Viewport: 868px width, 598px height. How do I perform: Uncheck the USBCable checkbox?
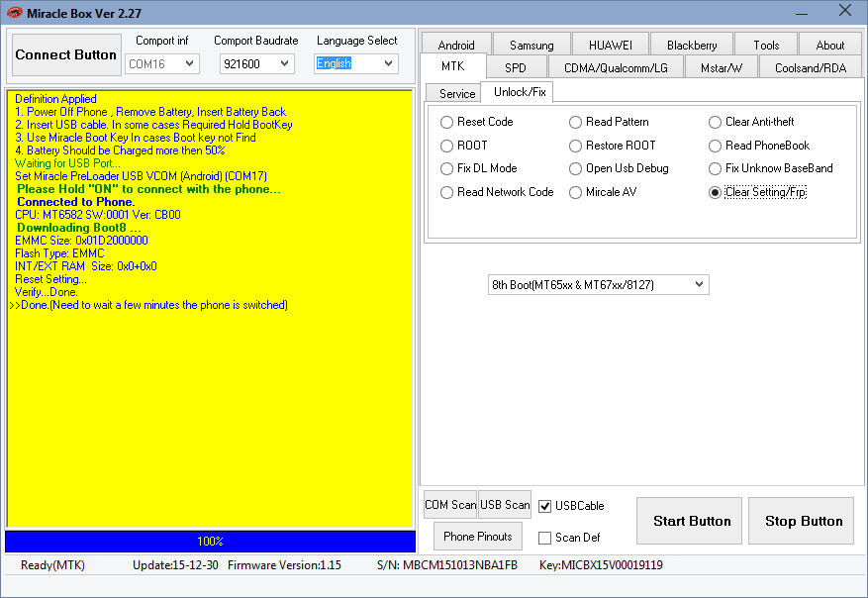tap(544, 506)
